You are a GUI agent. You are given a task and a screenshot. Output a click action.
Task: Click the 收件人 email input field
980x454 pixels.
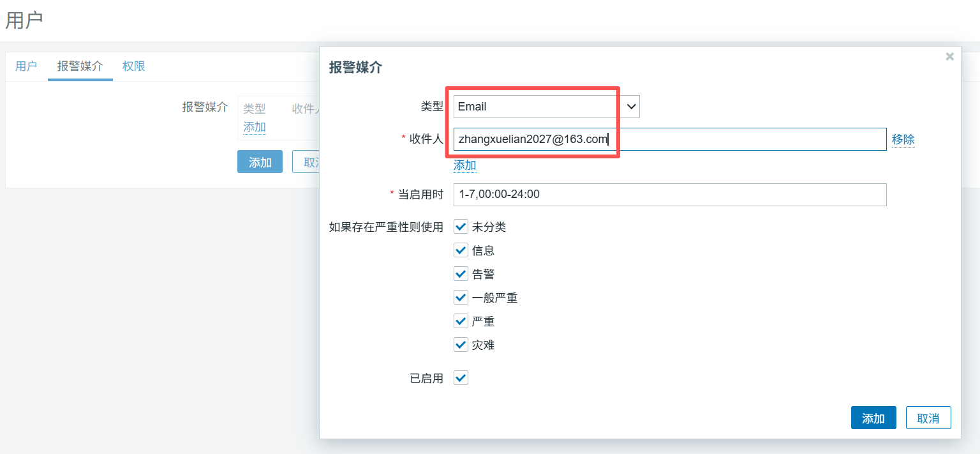670,139
